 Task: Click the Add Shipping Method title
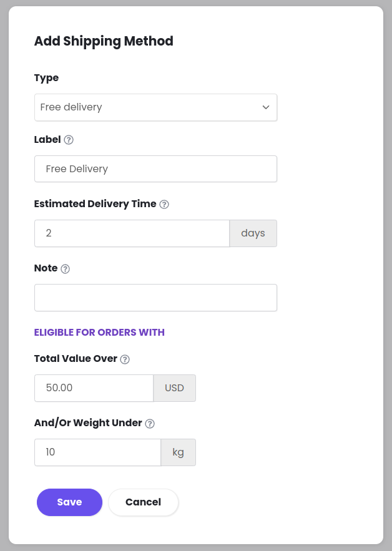[104, 41]
